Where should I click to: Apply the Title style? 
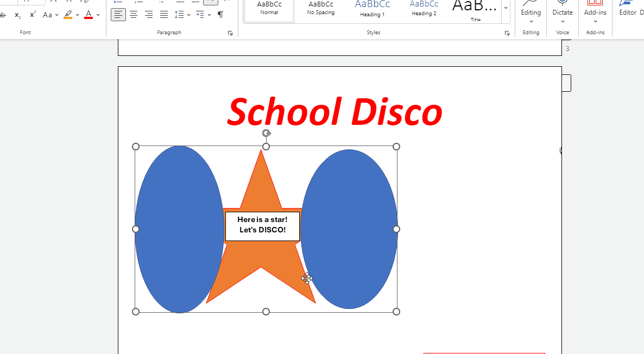pos(475,10)
